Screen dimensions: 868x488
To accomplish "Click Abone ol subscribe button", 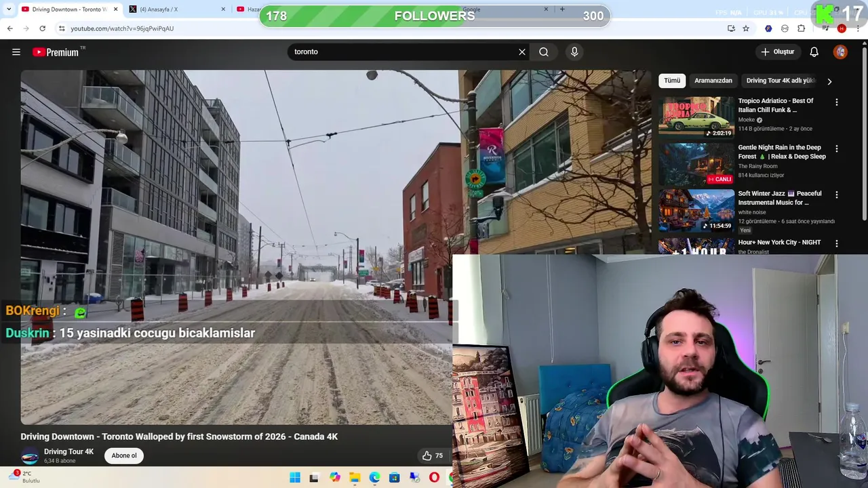I will [124, 455].
